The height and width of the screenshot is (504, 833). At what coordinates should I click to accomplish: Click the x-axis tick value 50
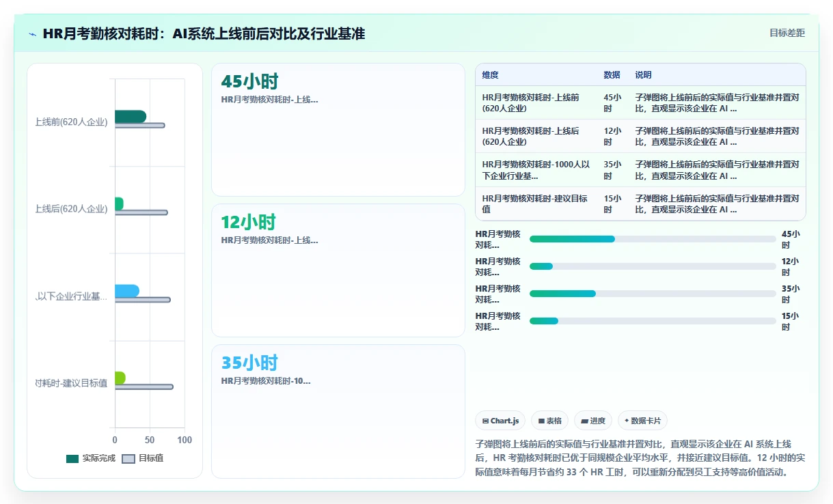click(x=150, y=440)
